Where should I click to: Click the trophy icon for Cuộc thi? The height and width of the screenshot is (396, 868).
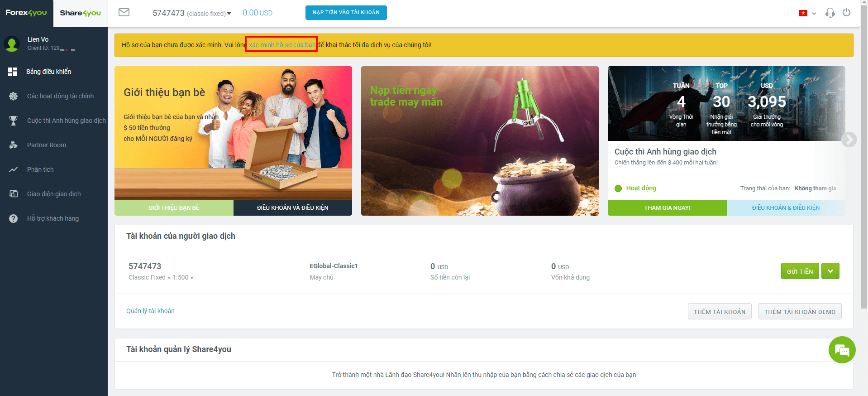[x=14, y=121]
